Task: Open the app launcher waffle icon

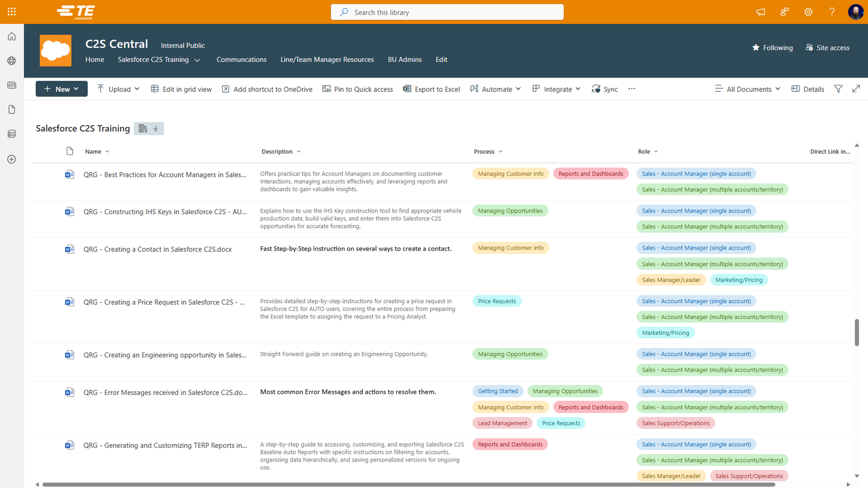Action: point(11,11)
